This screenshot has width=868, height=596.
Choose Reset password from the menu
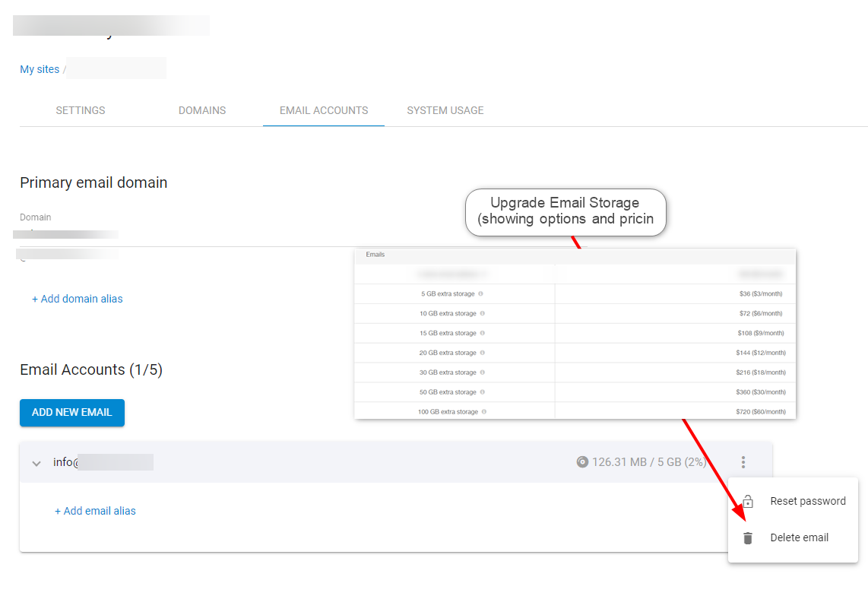[794, 501]
